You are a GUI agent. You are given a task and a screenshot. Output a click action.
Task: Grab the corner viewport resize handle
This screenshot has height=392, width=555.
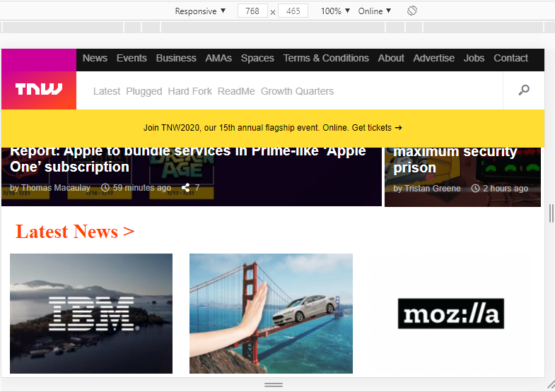pos(550,384)
